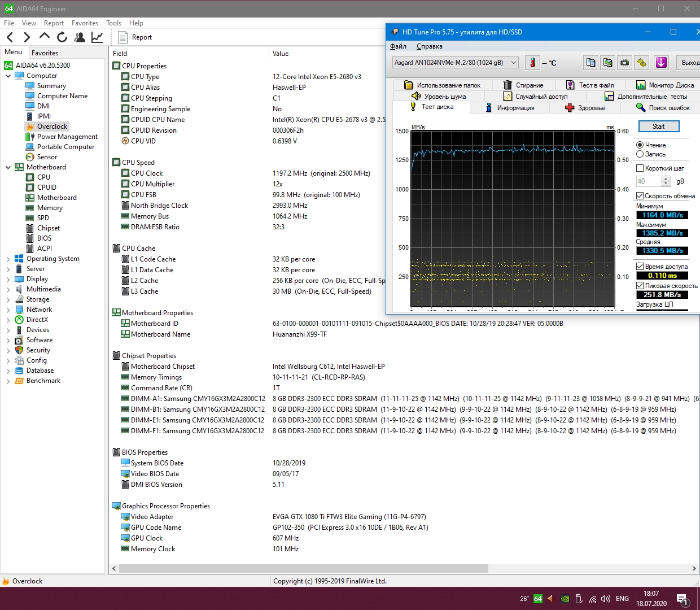Viewport: 700px width, 610px height.
Task: Click the thermometer temperature icon in HD Tune
Action: click(x=532, y=63)
